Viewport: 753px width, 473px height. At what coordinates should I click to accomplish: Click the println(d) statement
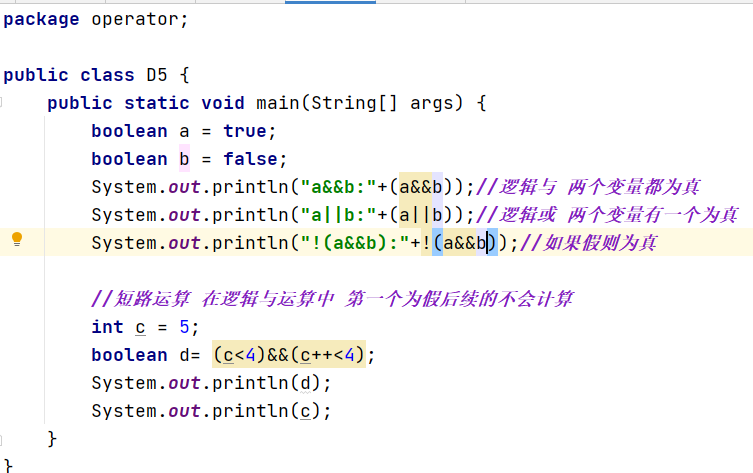pos(211,383)
